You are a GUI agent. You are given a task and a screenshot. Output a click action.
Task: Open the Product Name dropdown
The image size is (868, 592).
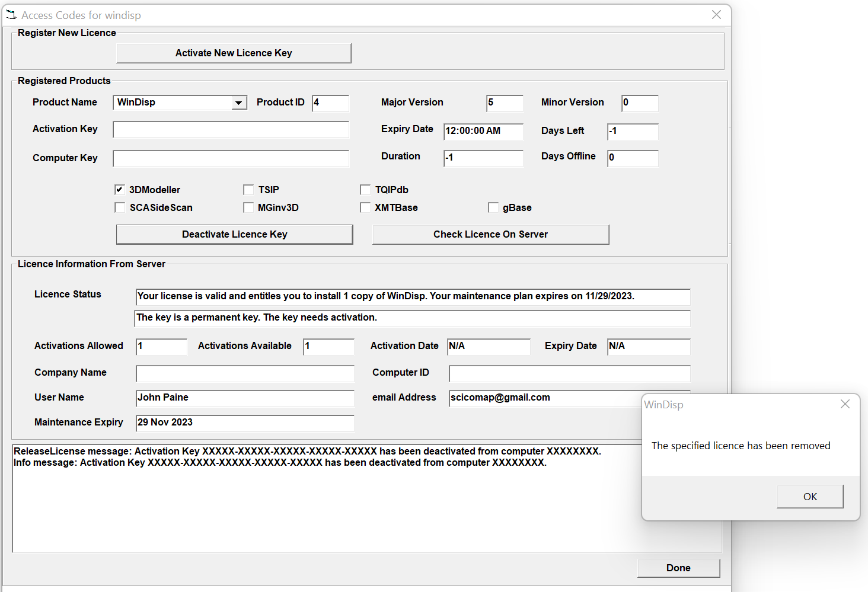(239, 102)
